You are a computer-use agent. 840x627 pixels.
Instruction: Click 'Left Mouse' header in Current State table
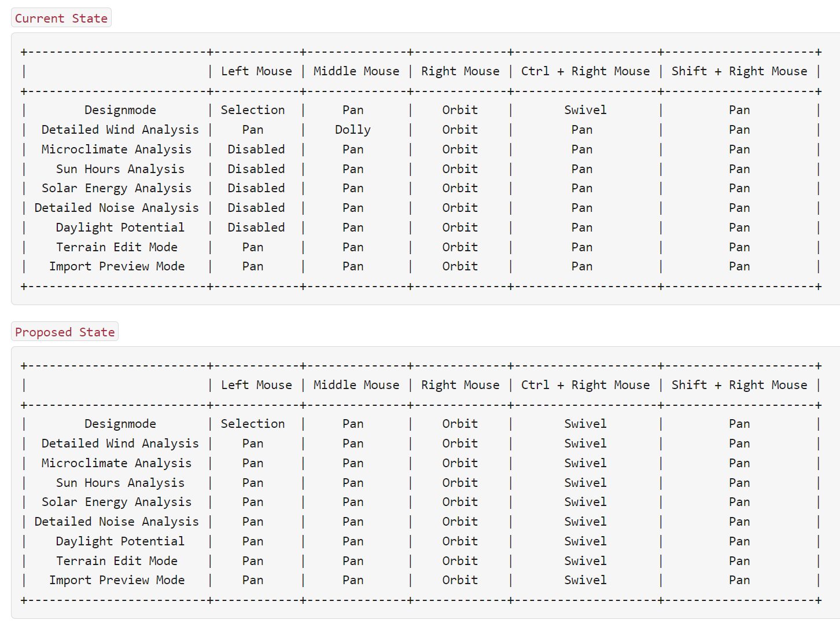point(256,71)
